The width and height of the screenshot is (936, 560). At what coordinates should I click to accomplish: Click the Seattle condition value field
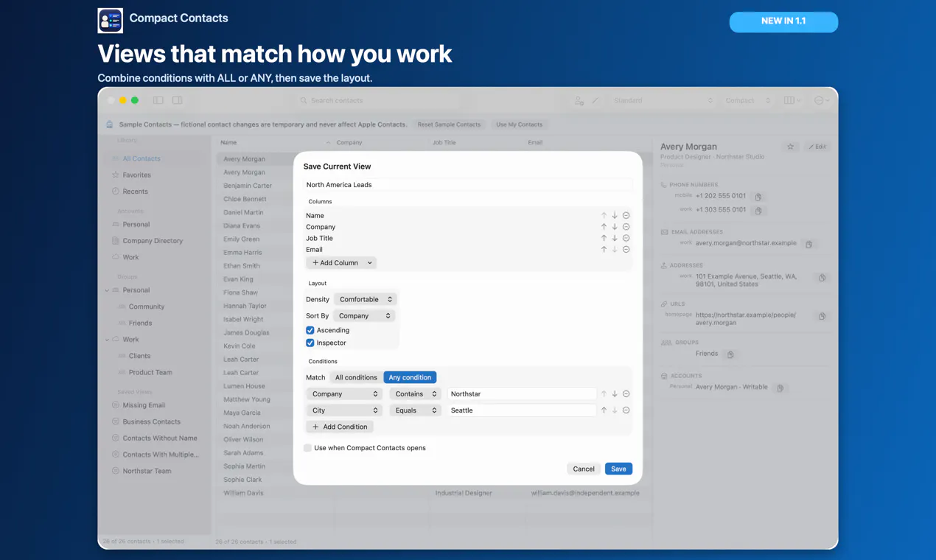(522, 410)
